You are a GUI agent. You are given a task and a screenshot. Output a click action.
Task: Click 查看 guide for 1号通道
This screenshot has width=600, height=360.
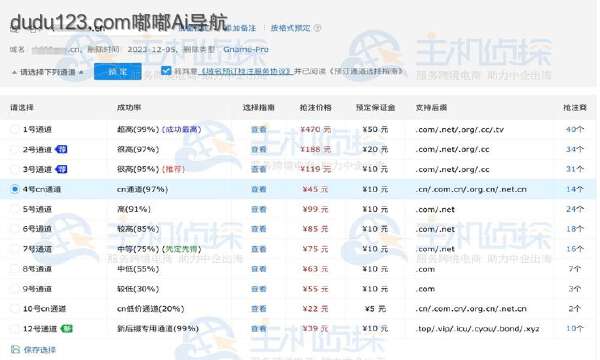coord(259,130)
